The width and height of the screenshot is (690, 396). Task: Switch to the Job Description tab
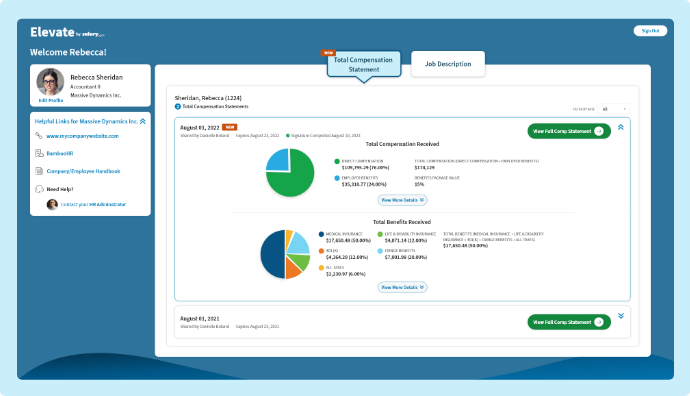448,64
